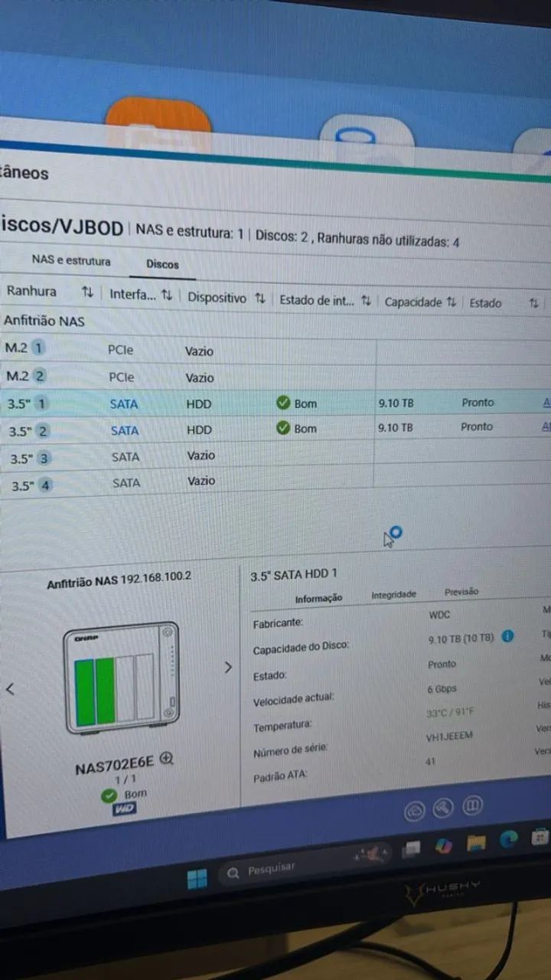
Task: Go to the previous NAS enclosure arrow
Action: click(x=10, y=688)
